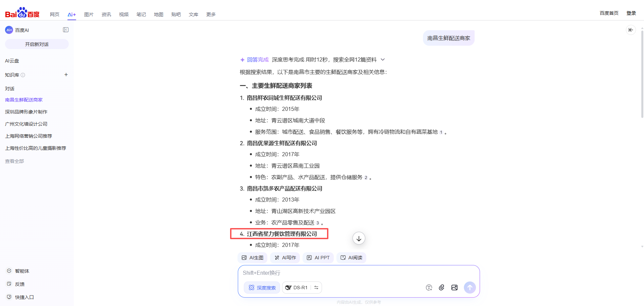Click the Baidu logo
644x306 pixels.
[22, 13]
